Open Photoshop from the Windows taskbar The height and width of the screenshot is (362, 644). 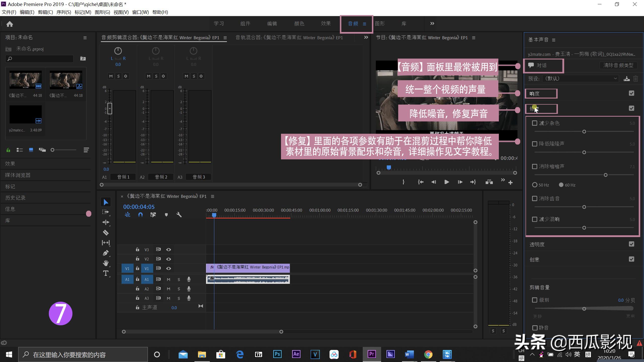277,354
